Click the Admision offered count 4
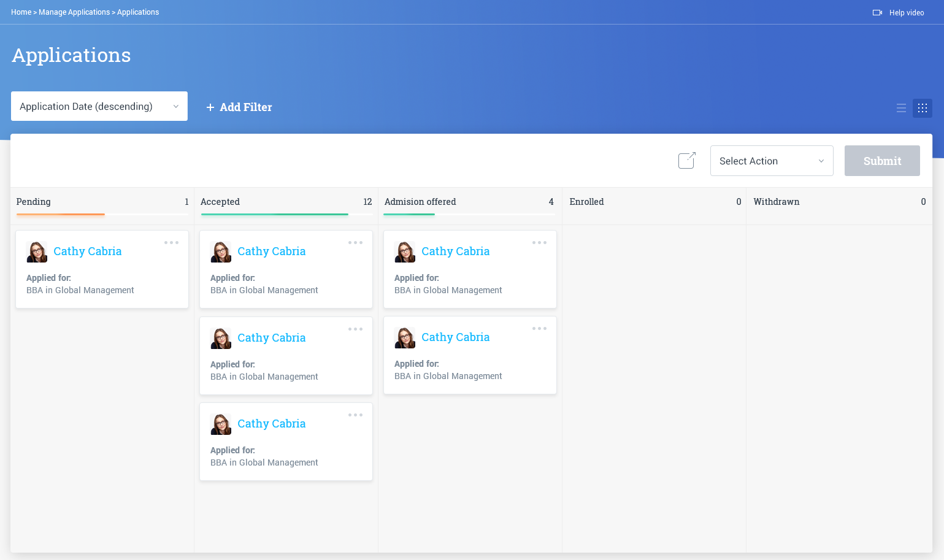This screenshot has height=560, width=944. [551, 202]
